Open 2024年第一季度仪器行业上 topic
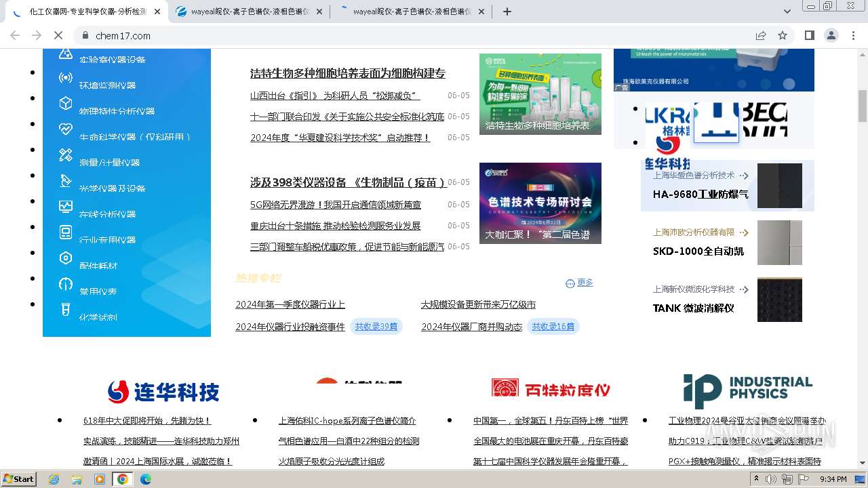The height and width of the screenshot is (488, 868). point(290,305)
